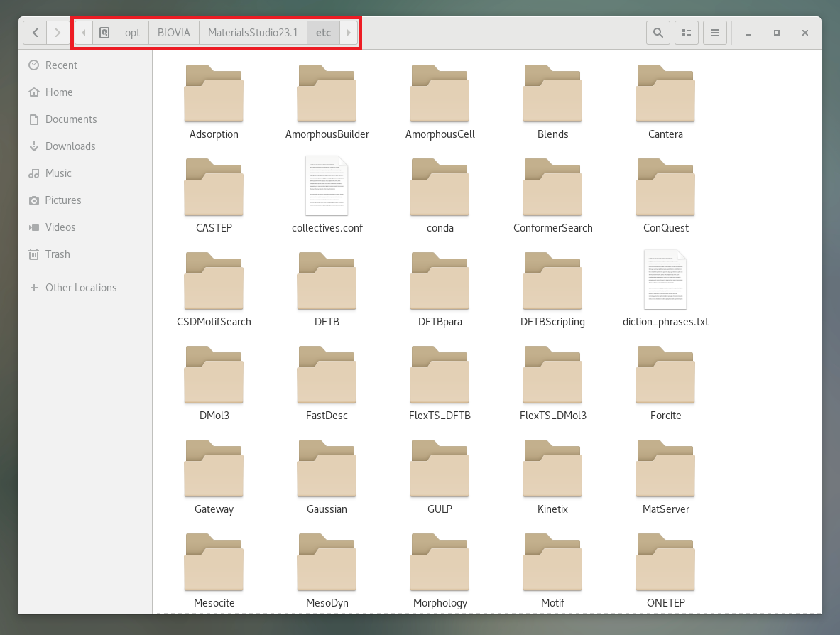Screen dimensions: 840x635
Task: Open Trash from the sidebar
Action: (58, 254)
